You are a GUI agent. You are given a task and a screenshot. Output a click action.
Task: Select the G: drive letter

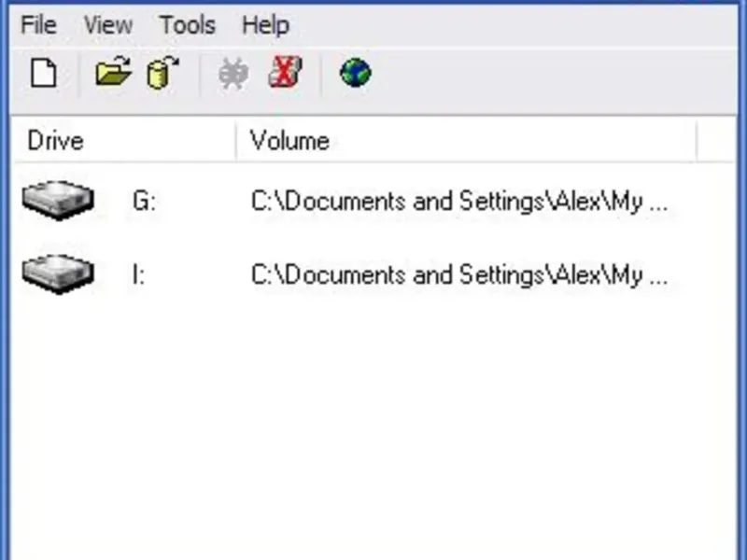144,202
